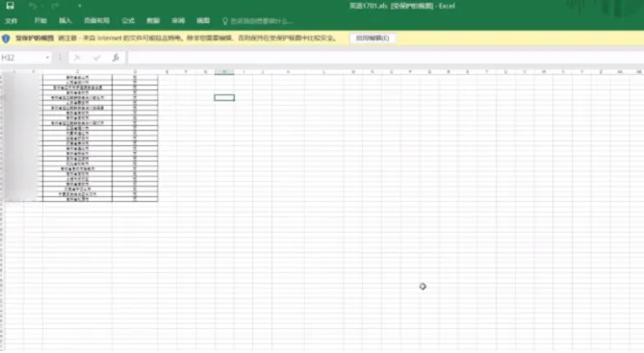Click the Tell Me search box with lightbulb
644x353 pixels.
coord(258,21)
